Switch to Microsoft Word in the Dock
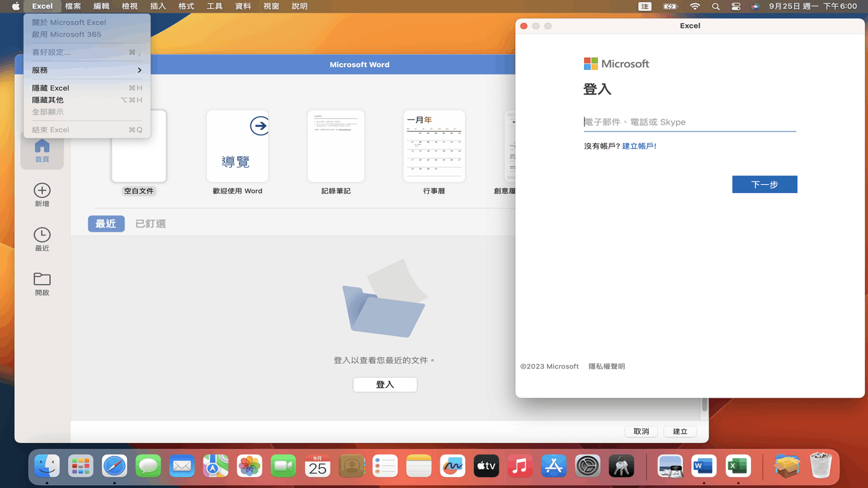The height and width of the screenshot is (488, 868). click(703, 467)
